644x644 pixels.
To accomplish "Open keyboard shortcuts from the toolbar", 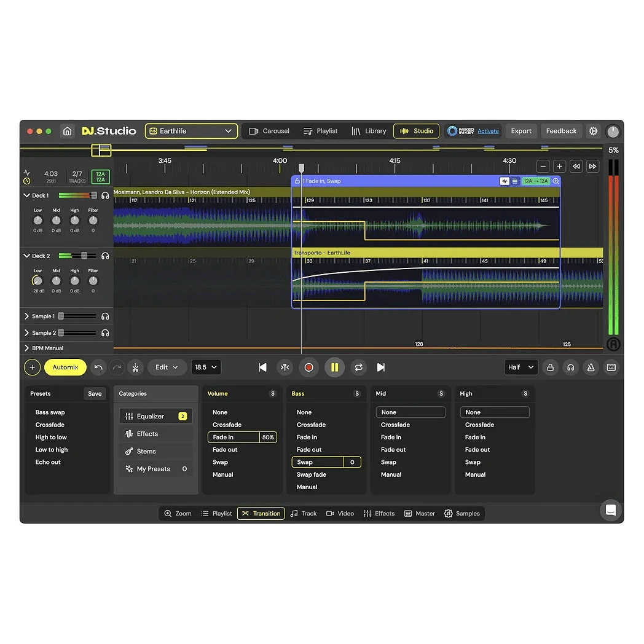I will 610,367.
